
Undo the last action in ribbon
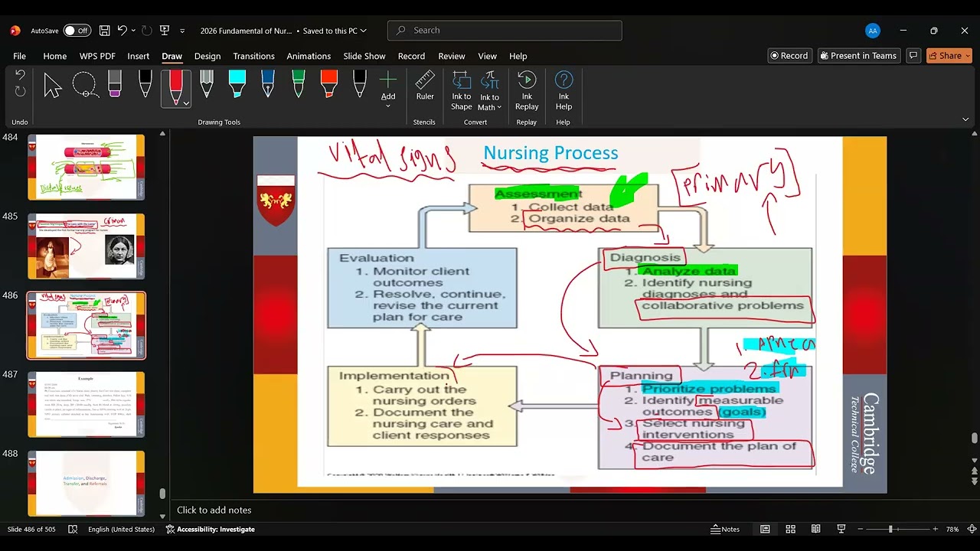coord(21,74)
